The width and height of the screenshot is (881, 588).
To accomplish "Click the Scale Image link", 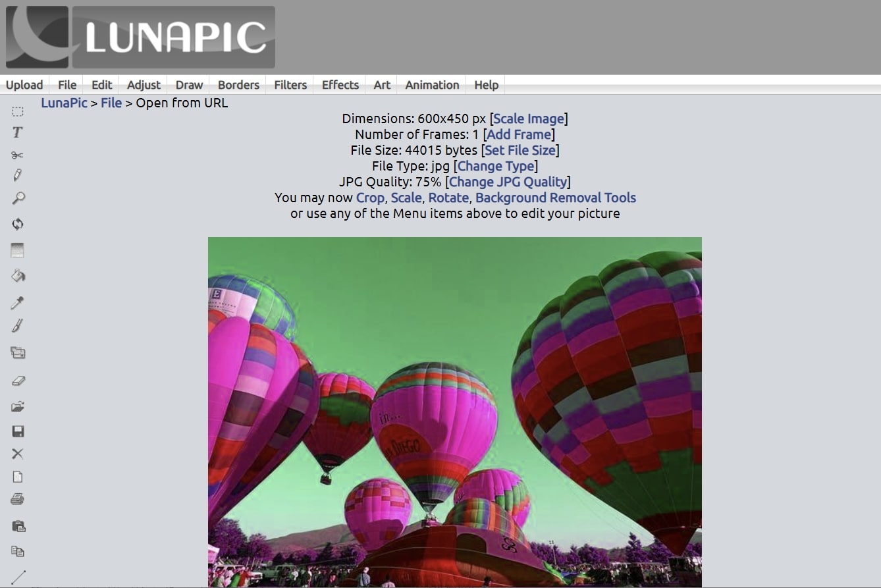I will pyautogui.click(x=529, y=119).
